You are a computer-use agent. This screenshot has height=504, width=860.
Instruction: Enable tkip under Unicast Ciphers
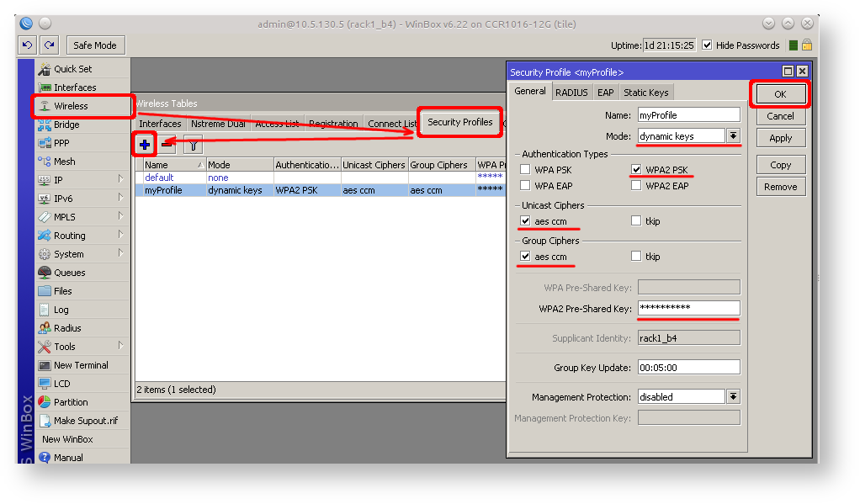(x=637, y=221)
